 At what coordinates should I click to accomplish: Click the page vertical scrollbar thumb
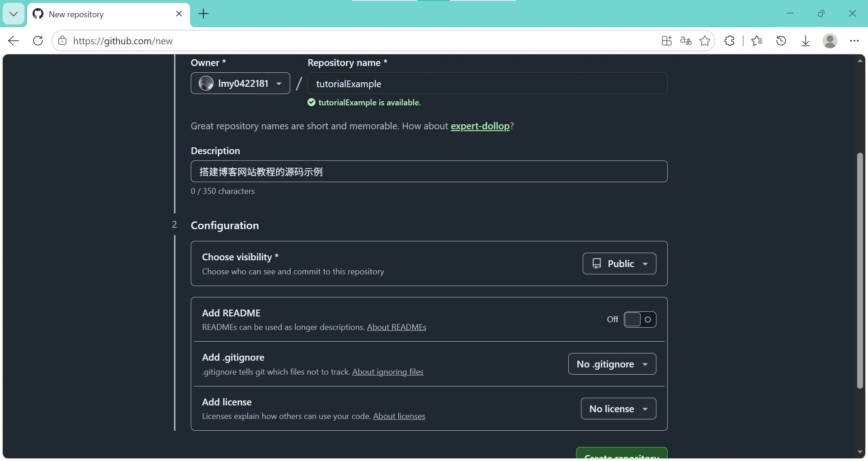(860, 270)
